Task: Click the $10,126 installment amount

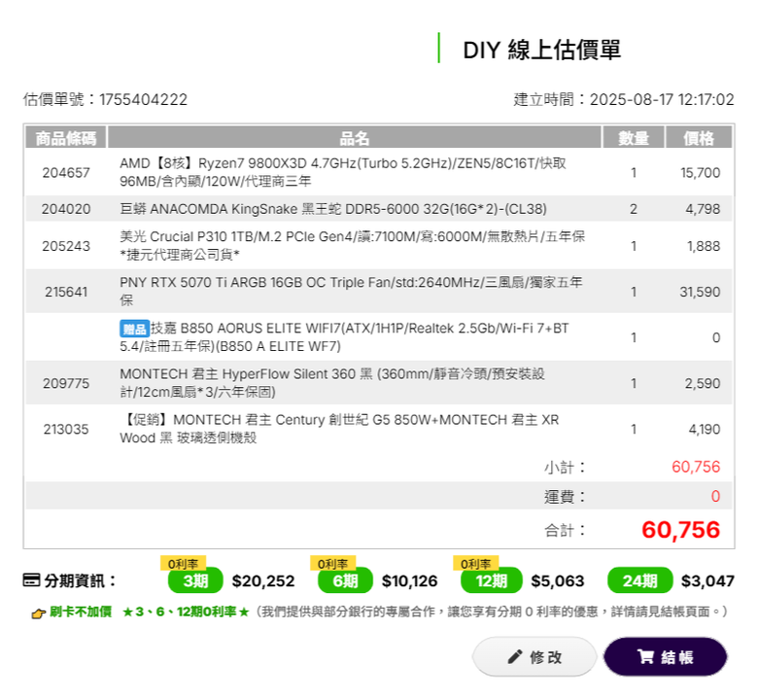Action: [409, 581]
